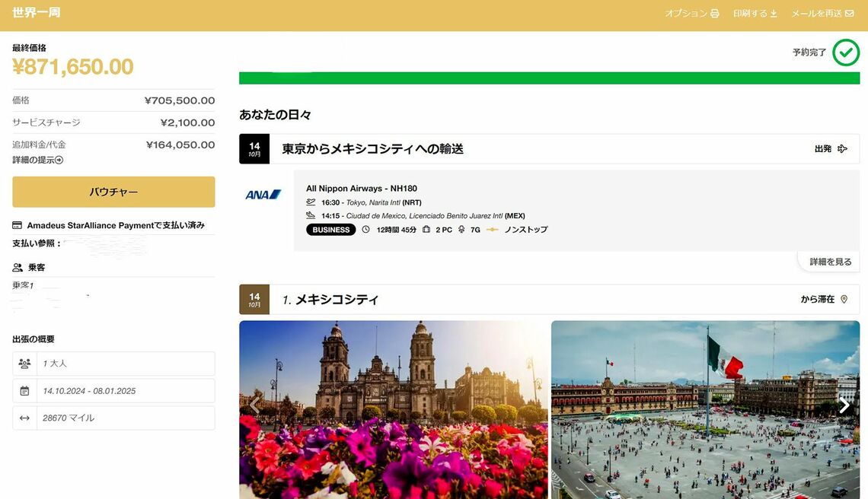Expand price details via 詳細の提示

[x=37, y=160]
